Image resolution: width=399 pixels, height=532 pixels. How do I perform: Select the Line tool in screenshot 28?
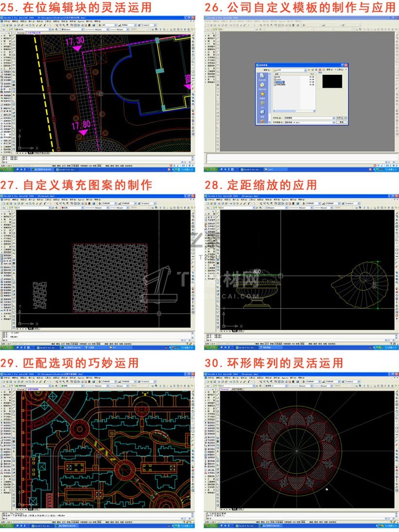[x=218, y=213]
